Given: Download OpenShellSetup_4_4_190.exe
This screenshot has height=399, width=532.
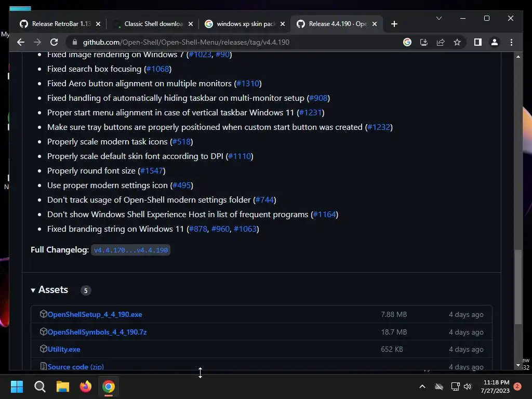Looking at the screenshot, I should 95,314.
